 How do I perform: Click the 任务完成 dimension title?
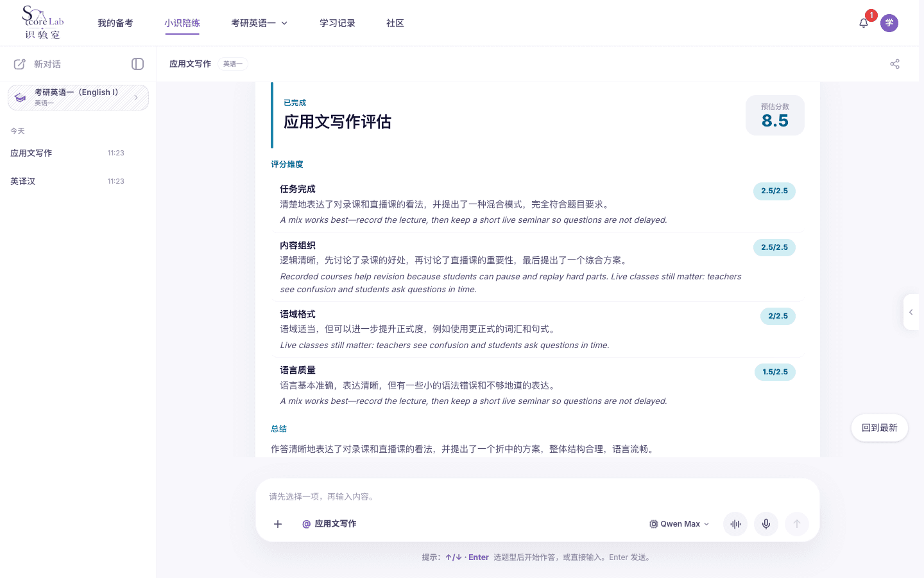(298, 189)
